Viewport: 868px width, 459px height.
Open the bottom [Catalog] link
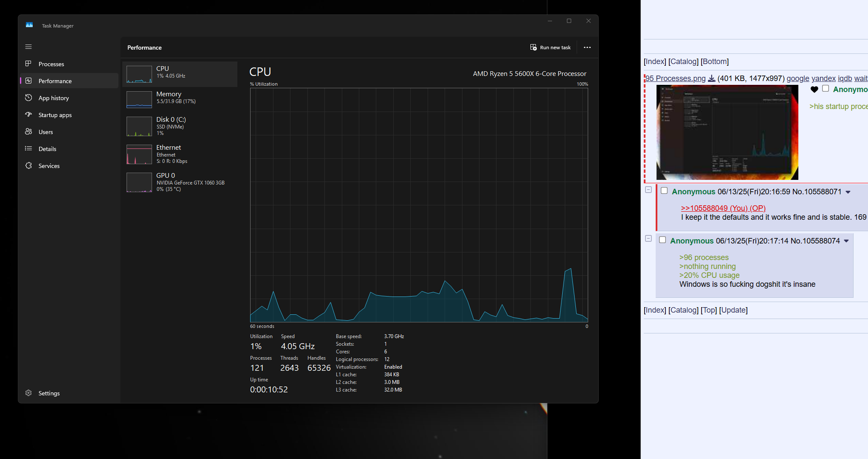683,310
